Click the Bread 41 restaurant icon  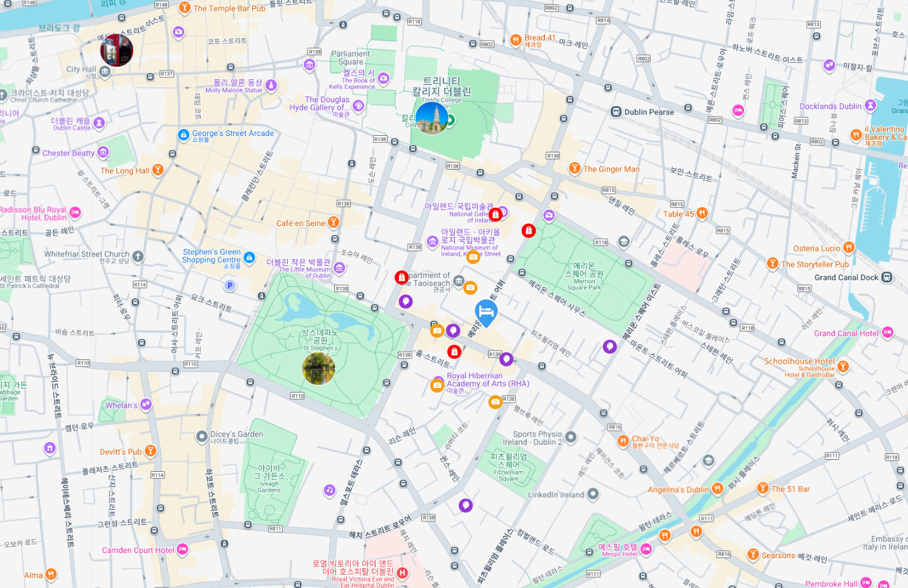[515, 40]
